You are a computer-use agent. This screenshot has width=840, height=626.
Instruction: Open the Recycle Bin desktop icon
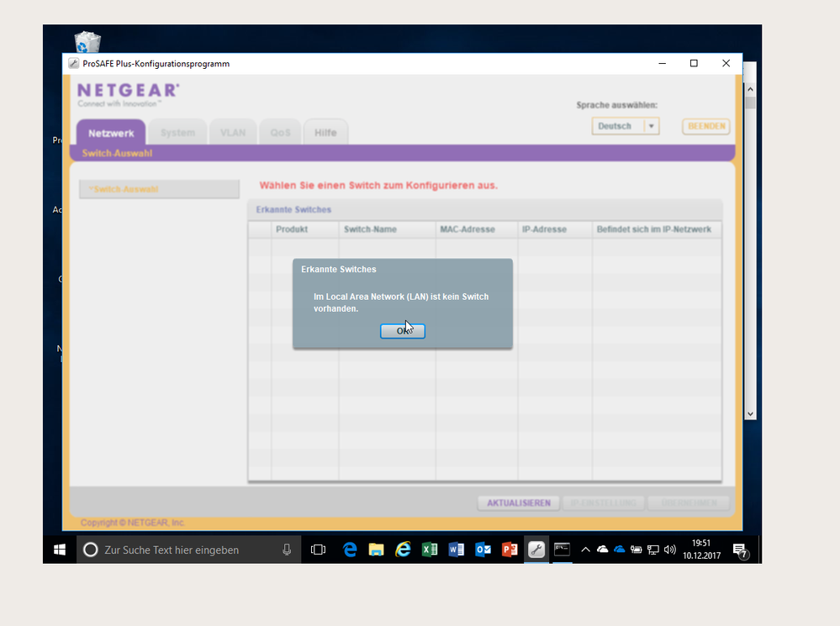(87, 42)
